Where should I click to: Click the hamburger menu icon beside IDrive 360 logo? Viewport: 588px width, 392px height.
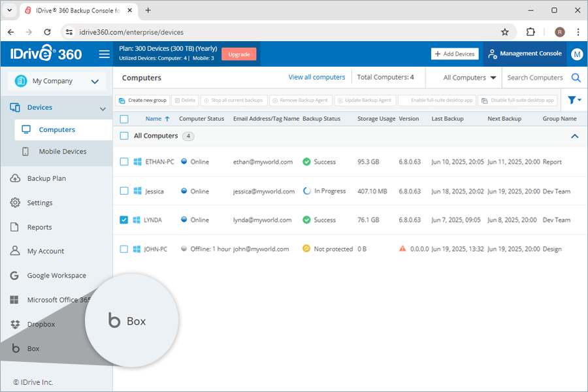[x=104, y=54]
